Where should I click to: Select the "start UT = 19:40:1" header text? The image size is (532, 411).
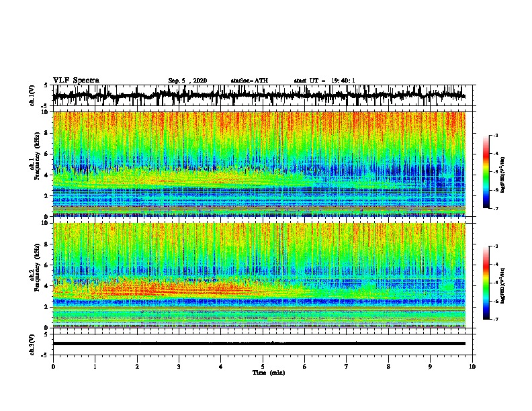point(324,81)
